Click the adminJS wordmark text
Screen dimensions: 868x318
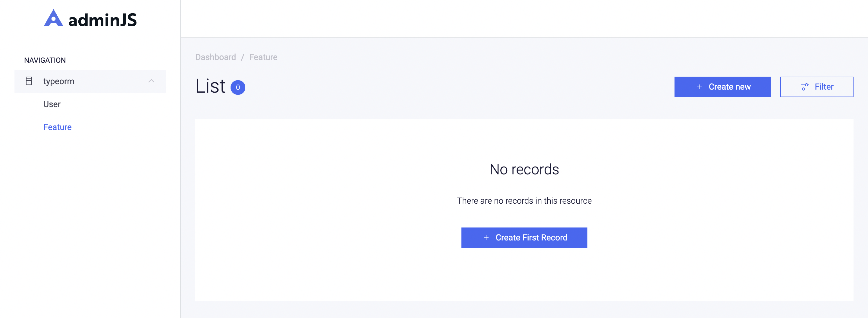(x=102, y=20)
